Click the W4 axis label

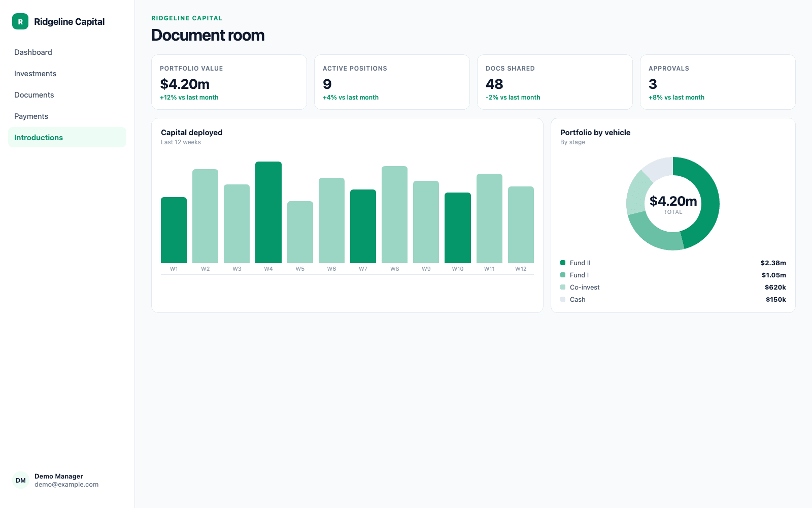coord(268,269)
